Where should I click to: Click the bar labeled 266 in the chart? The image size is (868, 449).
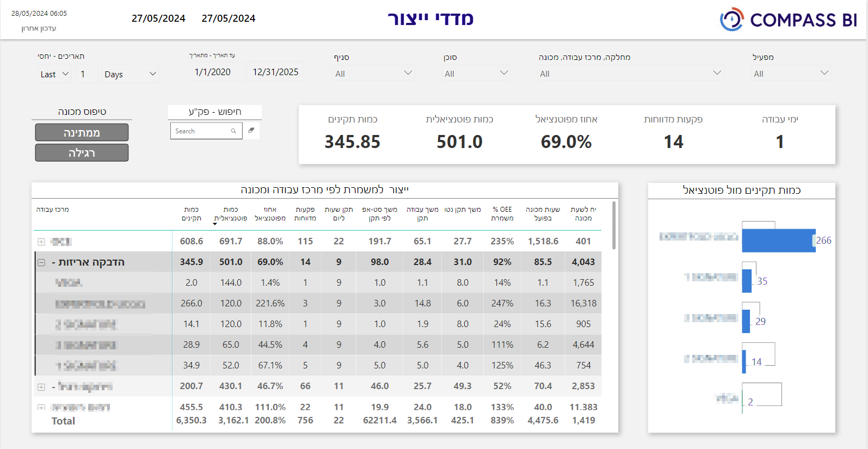[779, 241]
